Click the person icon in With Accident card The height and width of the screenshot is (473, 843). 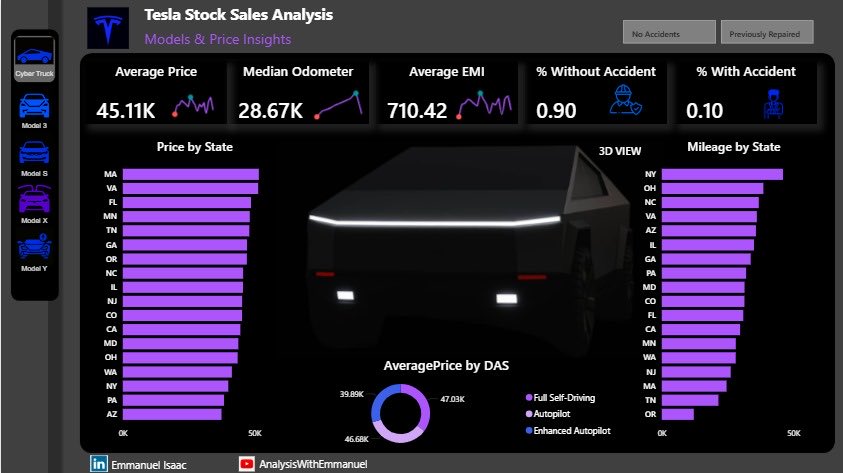[x=773, y=103]
